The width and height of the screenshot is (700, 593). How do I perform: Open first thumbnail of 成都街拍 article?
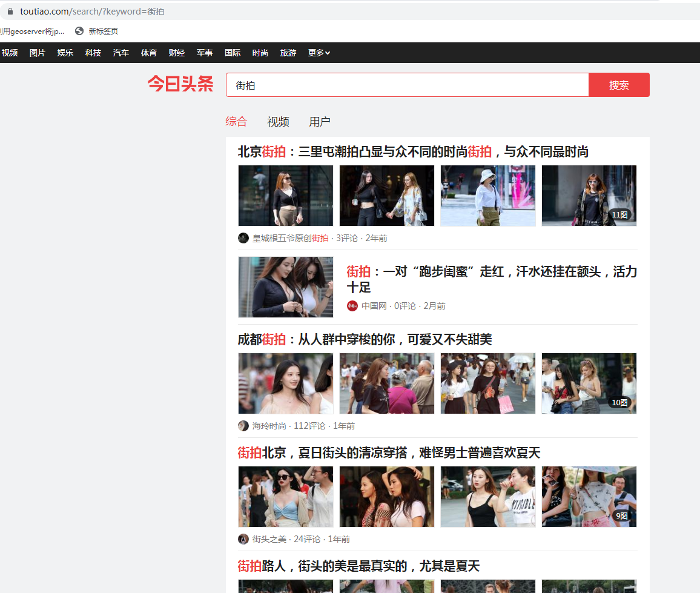[x=286, y=383]
